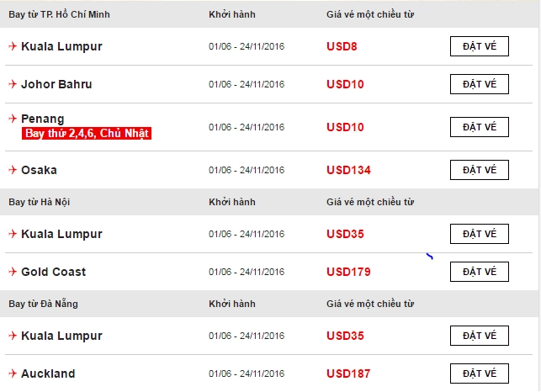Viewport: 541px width, 392px height.
Task: Open the Osaka destination link
Action: 39,170
